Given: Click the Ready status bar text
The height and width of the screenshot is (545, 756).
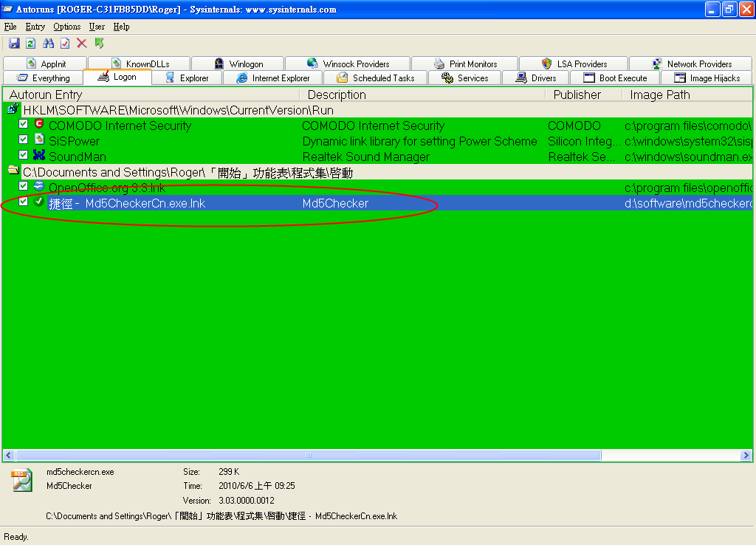Looking at the screenshot, I should point(16,536).
